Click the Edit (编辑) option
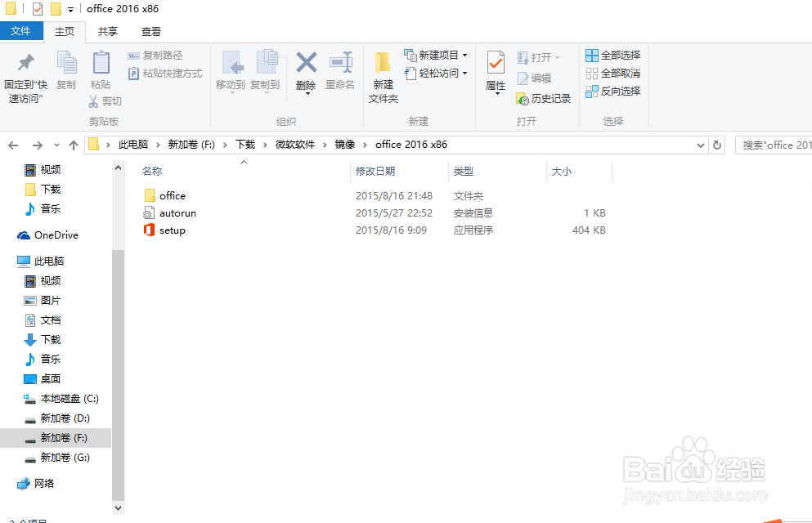812x523 pixels. (535, 78)
